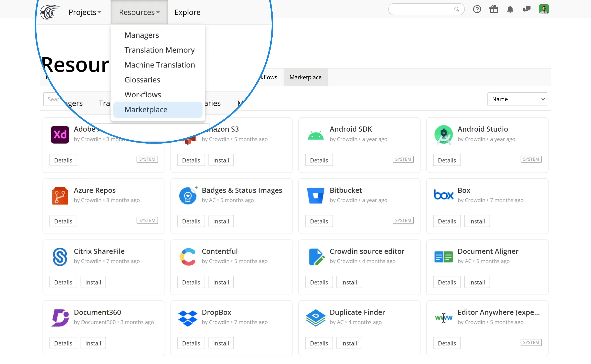
Task: Open the help question mark icon
Action: point(477,9)
